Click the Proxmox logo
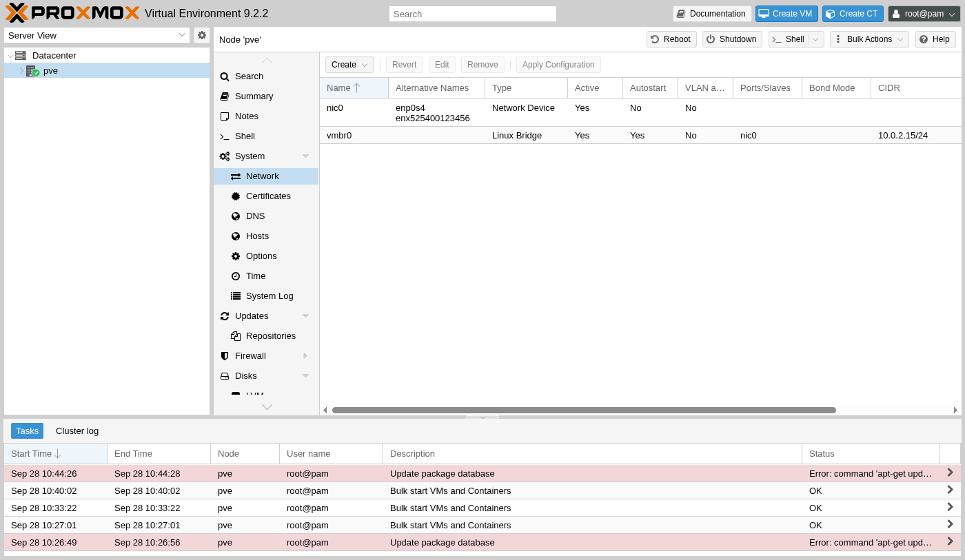965x560 pixels. (72, 12)
